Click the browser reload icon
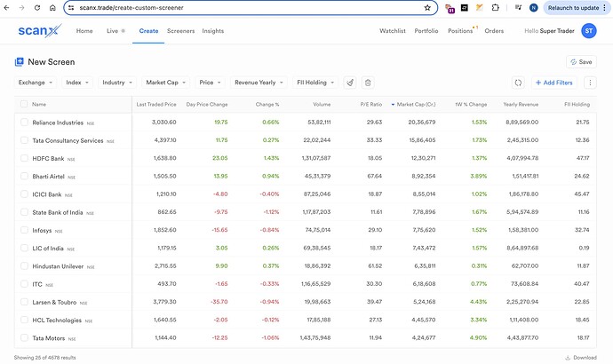This screenshot has height=364, width=613. 37,7
